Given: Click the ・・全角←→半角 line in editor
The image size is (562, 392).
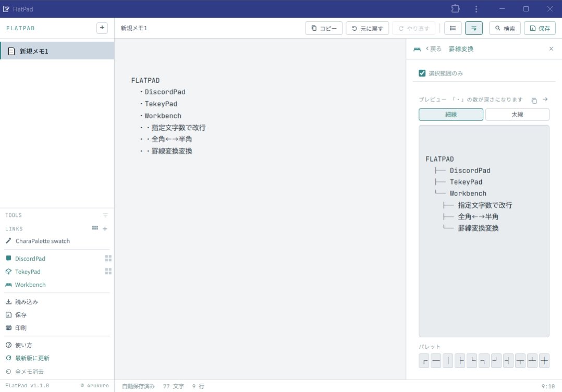Looking at the screenshot, I should [166, 139].
